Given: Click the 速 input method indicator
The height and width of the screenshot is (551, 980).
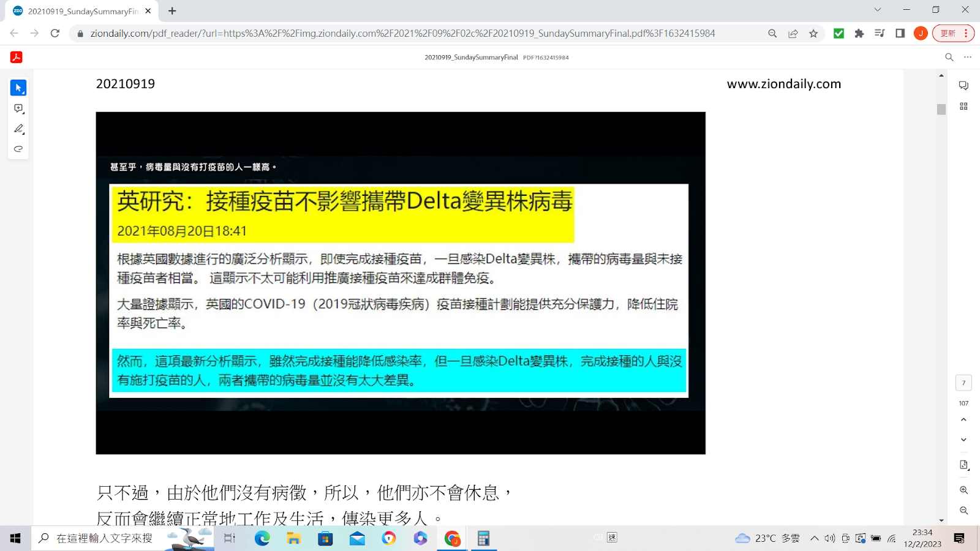Looking at the screenshot, I should coord(612,538).
